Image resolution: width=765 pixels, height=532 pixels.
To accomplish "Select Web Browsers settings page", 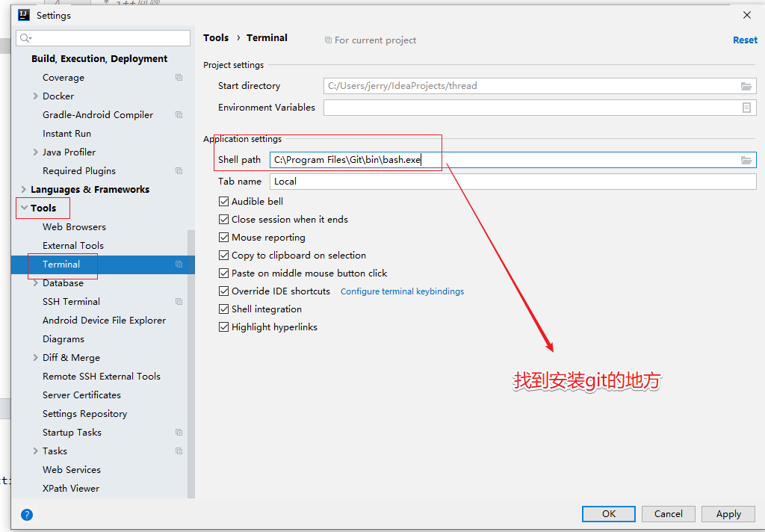I will click(74, 227).
